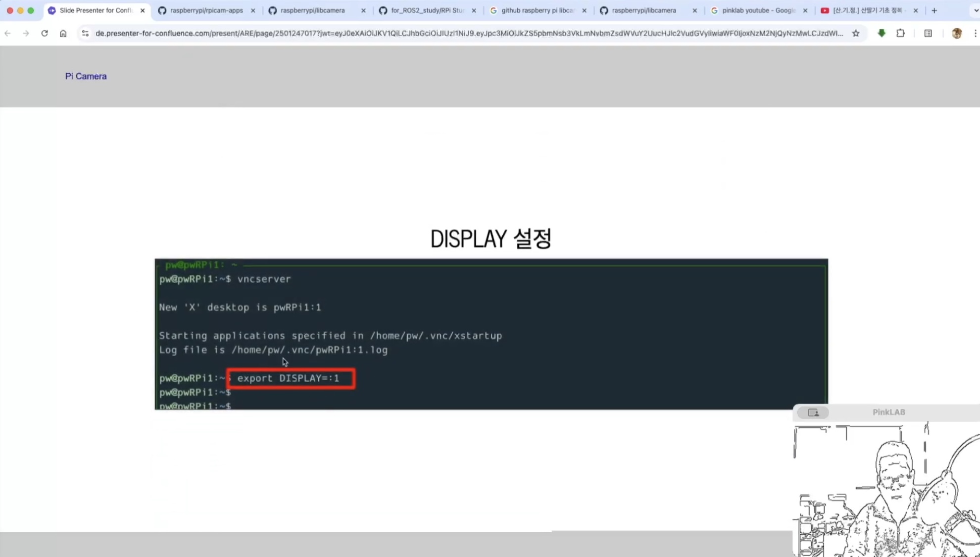The image size is (980, 557).
Task: Click the browser reload icon
Action: pyautogui.click(x=45, y=33)
